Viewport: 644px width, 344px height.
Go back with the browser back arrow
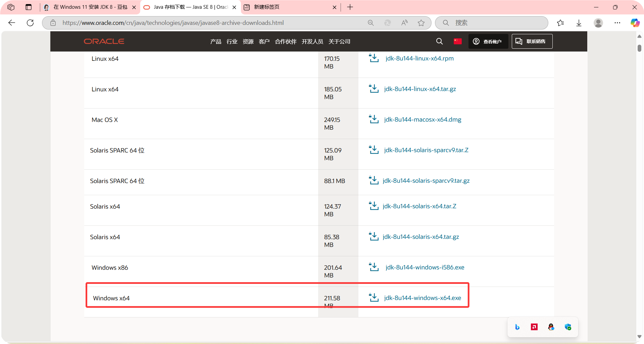coord(12,23)
